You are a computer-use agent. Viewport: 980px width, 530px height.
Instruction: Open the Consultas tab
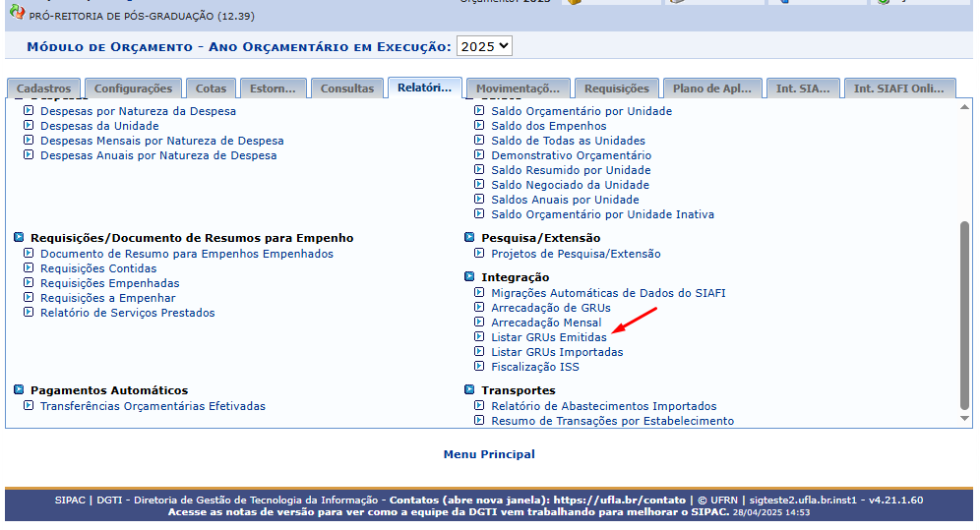click(347, 88)
